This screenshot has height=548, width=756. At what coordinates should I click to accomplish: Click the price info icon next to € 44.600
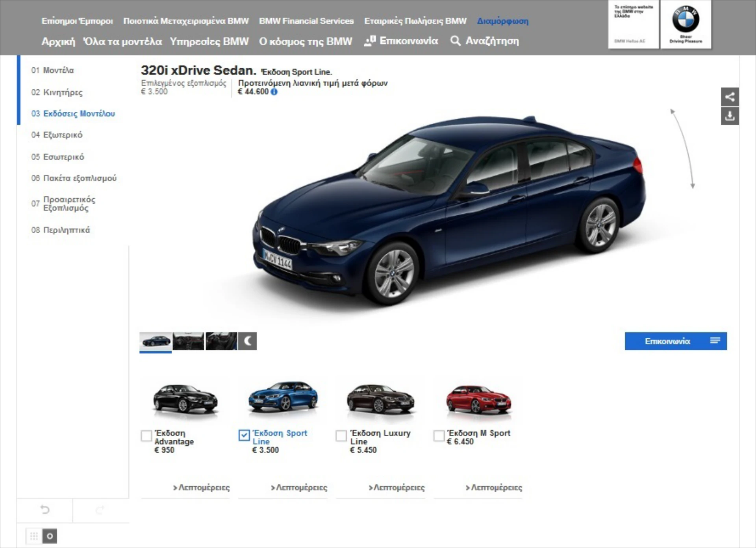[x=274, y=92]
